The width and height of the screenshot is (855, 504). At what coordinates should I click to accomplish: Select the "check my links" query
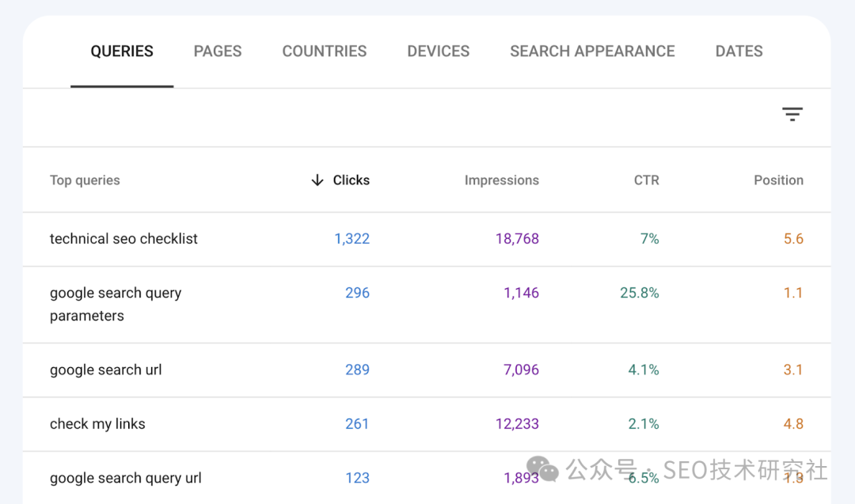[x=97, y=424]
